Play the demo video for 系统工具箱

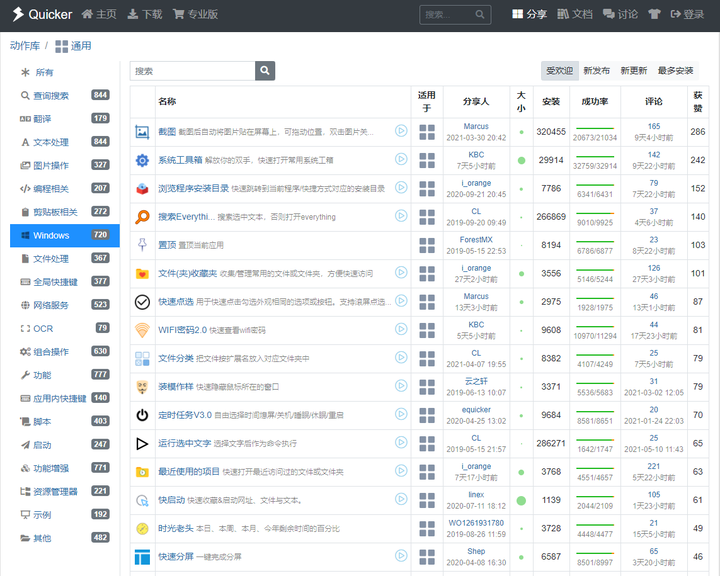pyautogui.click(x=401, y=159)
